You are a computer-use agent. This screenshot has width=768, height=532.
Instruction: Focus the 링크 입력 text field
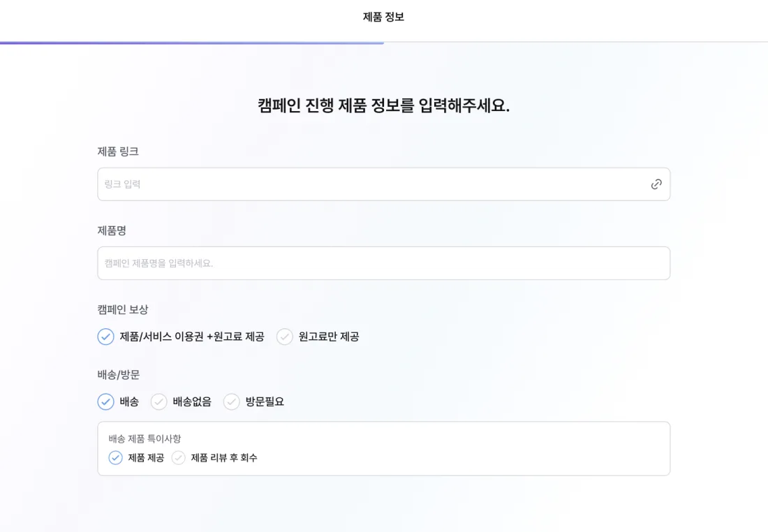383,184
